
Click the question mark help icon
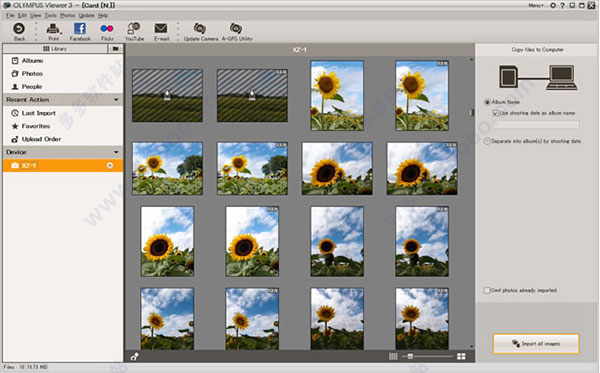[x=562, y=5]
